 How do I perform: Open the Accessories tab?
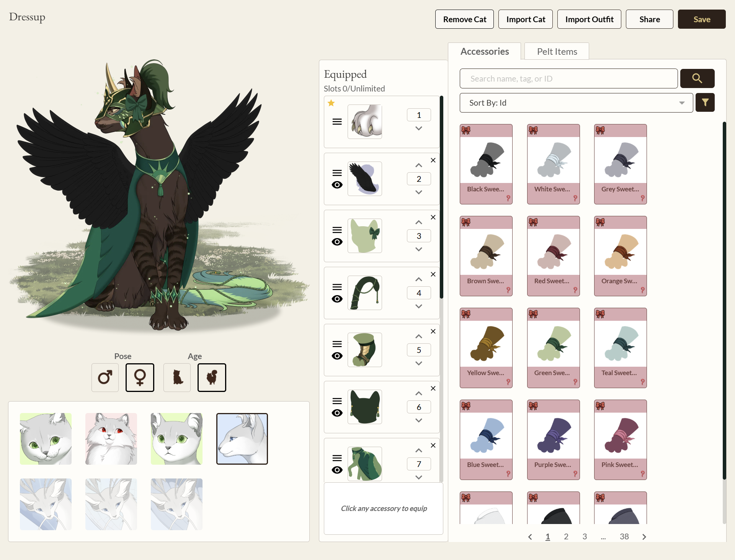[484, 51]
